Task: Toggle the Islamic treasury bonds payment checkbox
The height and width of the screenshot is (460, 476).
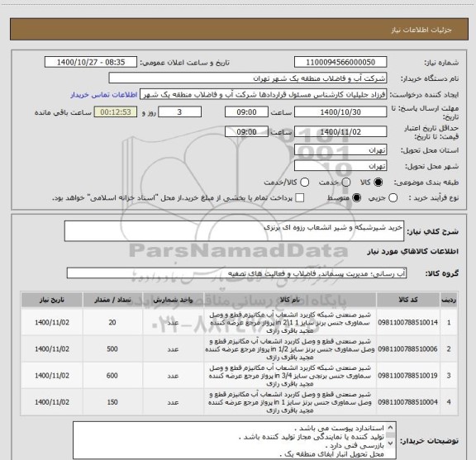Action: pyautogui.click(x=300, y=198)
